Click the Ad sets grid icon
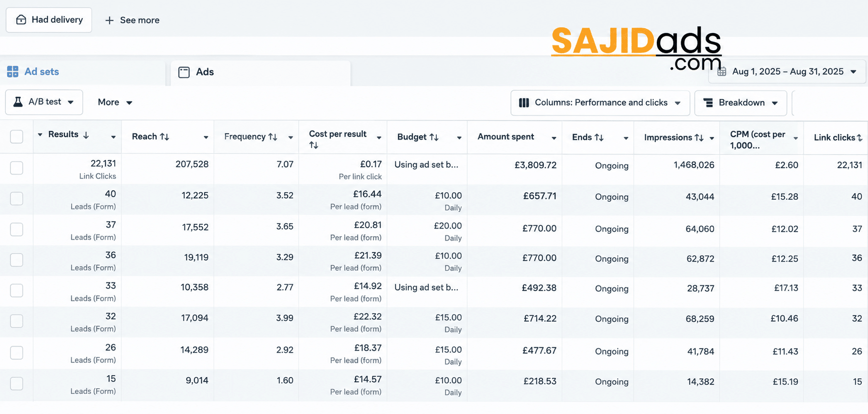The image size is (868, 414). [x=13, y=72]
